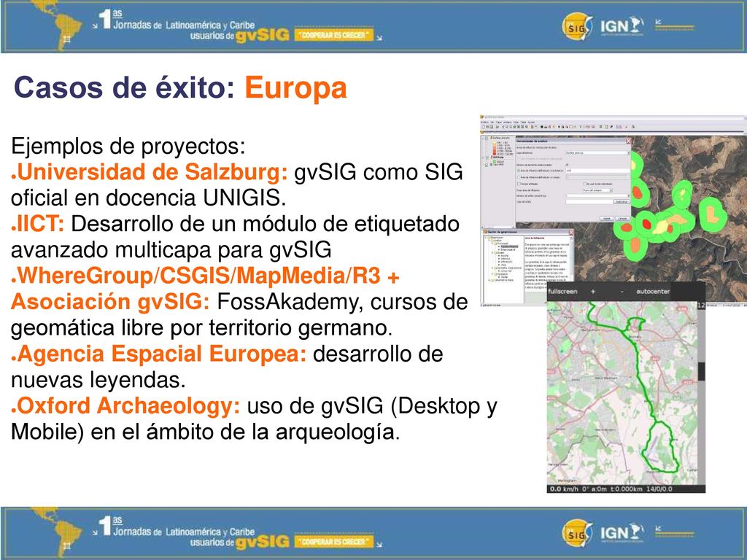The image size is (747, 560).
Task: Close the Herramientas de análisis dialog
Action: point(628,141)
